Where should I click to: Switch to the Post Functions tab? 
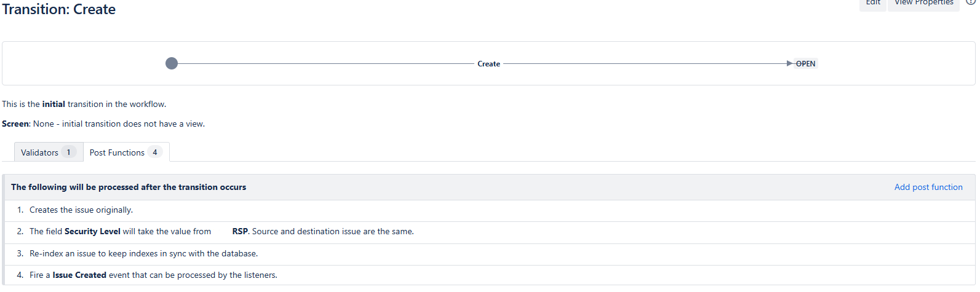[126, 152]
